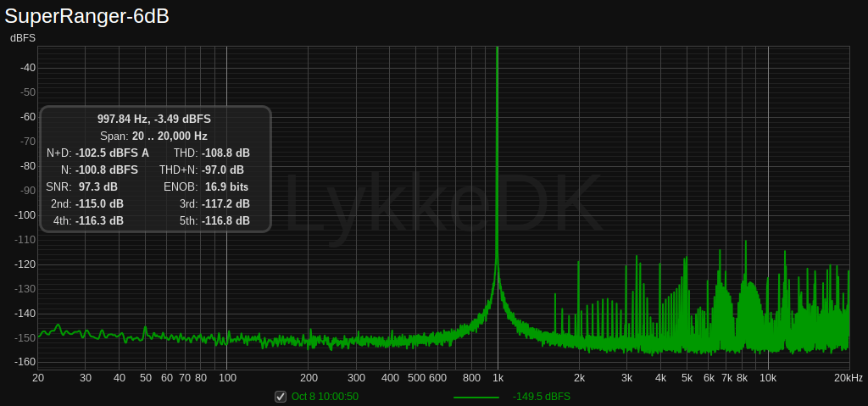
Task: Click the 100 frequency axis label
Action: 227,378
